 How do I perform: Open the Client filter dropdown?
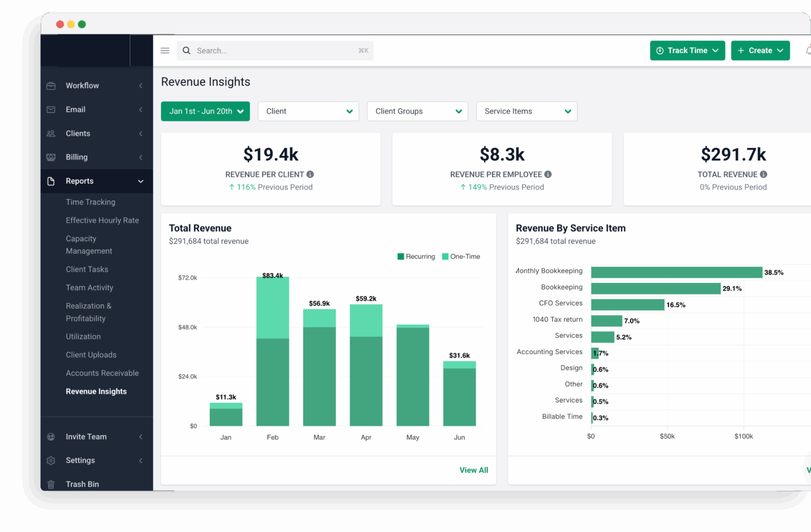[x=308, y=111]
